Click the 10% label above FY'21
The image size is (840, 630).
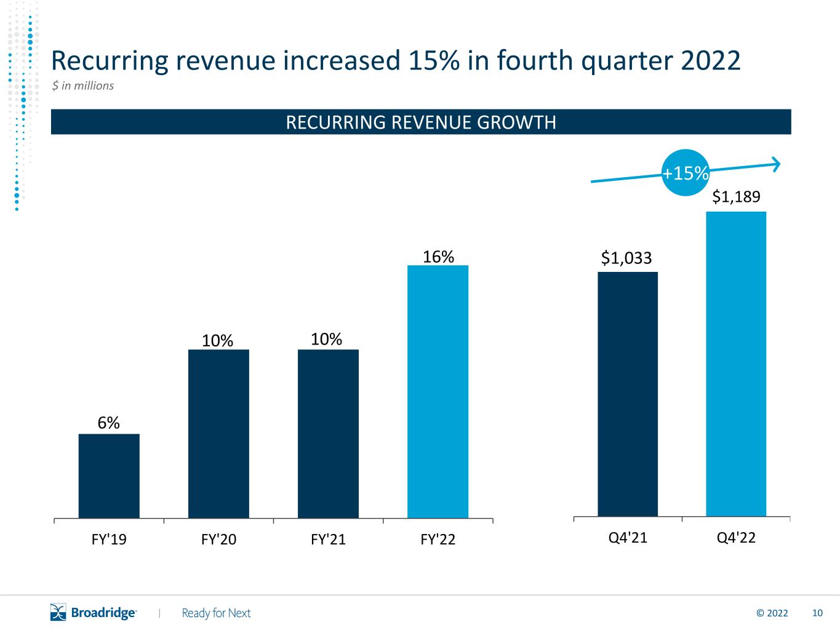coord(326,339)
